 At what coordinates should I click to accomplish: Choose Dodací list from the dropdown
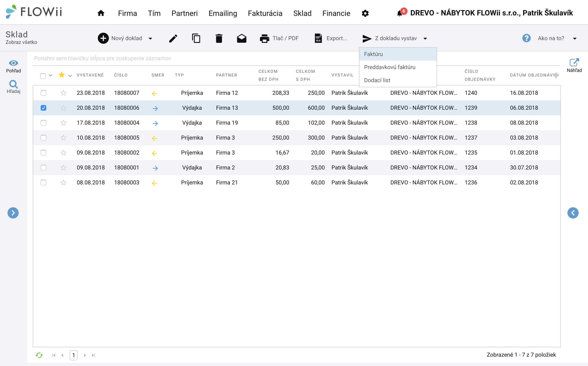pos(398,80)
